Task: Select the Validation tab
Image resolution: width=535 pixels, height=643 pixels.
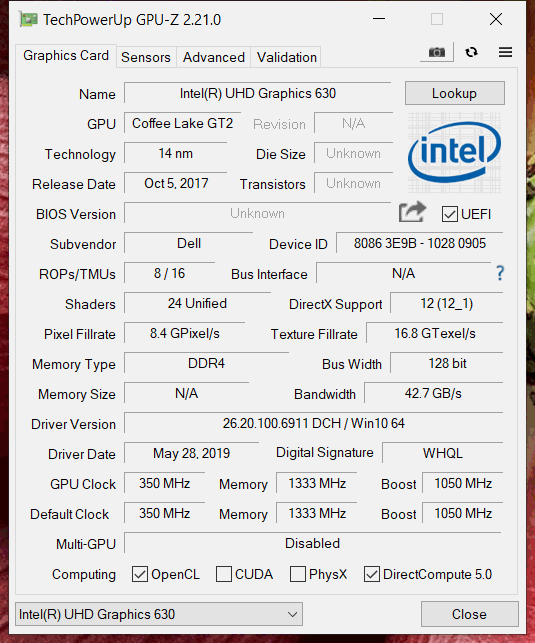Action: pos(287,57)
